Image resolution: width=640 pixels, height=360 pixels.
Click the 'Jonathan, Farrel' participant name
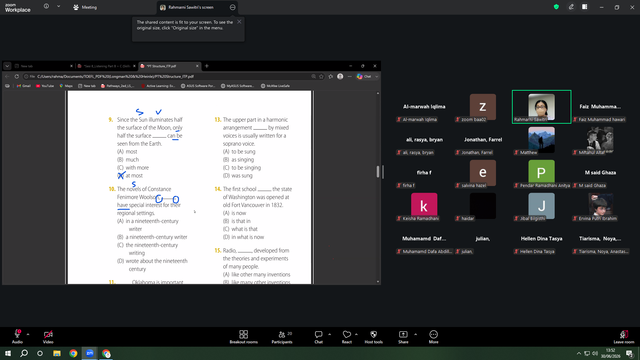483,140
